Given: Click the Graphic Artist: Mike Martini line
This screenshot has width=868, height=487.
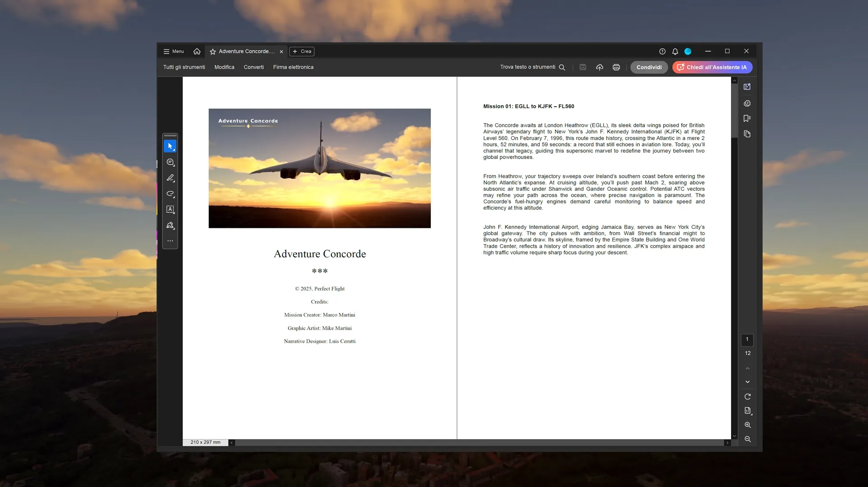Looking at the screenshot, I should pyautogui.click(x=320, y=328).
